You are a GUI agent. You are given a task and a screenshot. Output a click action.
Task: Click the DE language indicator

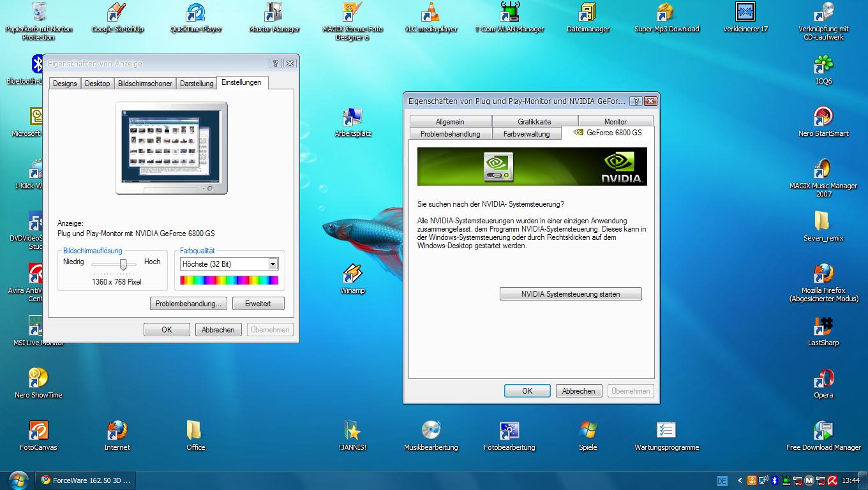tap(722, 480)
